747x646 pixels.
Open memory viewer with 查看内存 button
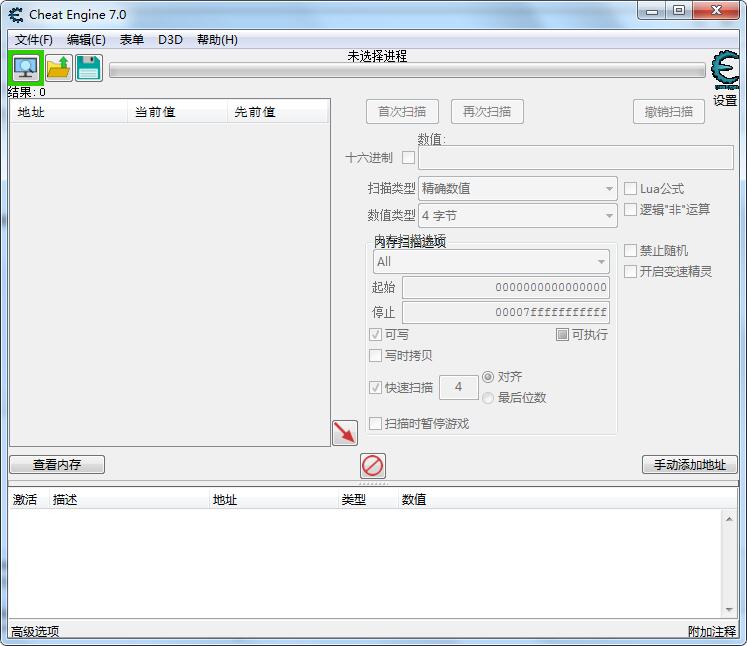pyautogui.click(x=57, y=464)
